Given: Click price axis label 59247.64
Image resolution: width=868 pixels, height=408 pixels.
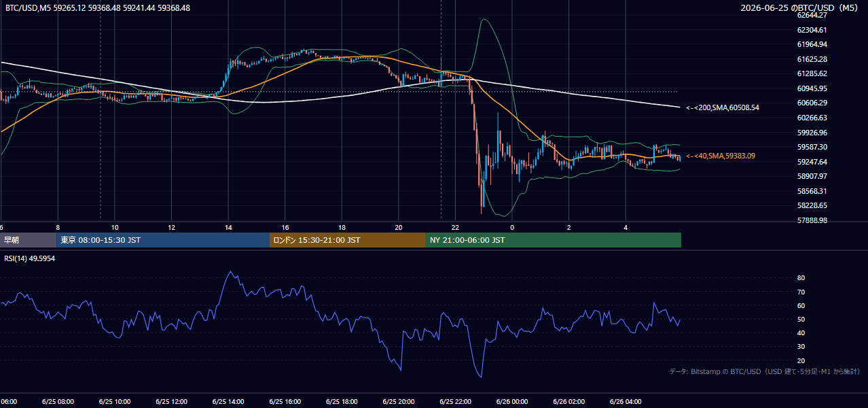Looking at the screenshot, I should pyautogui.click(x=812, y=162).
